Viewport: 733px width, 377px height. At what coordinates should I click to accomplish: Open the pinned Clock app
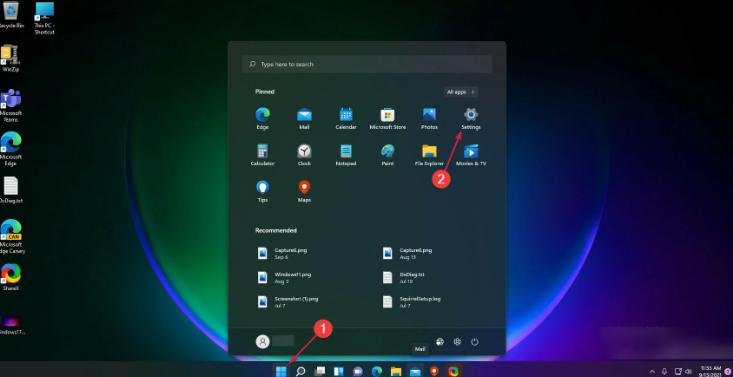(x=304, y=155)
